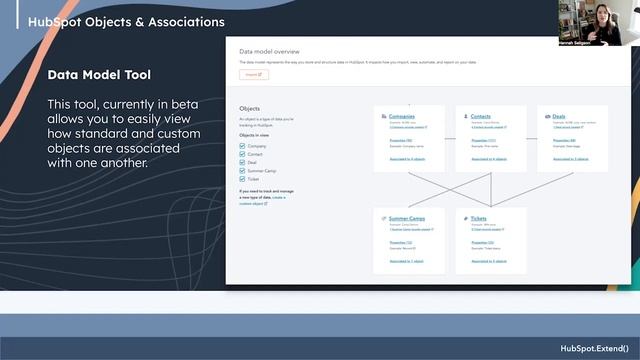Open the Tickets object link
The width and height of the screenshot is (640, 360).
(x=478, y=219)
